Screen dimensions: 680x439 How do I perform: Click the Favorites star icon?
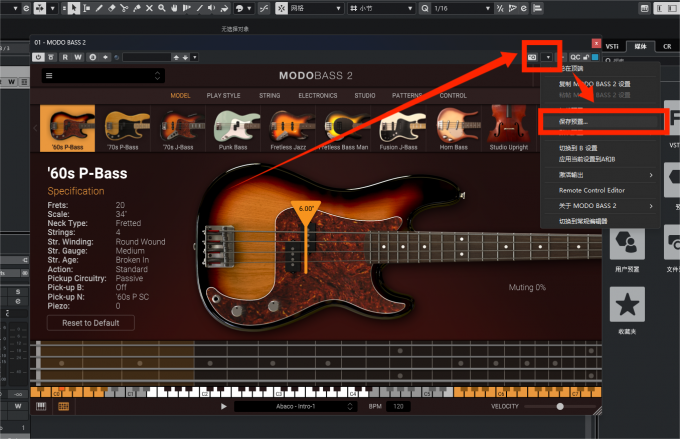pyautogui.click(x=627, y=304)
